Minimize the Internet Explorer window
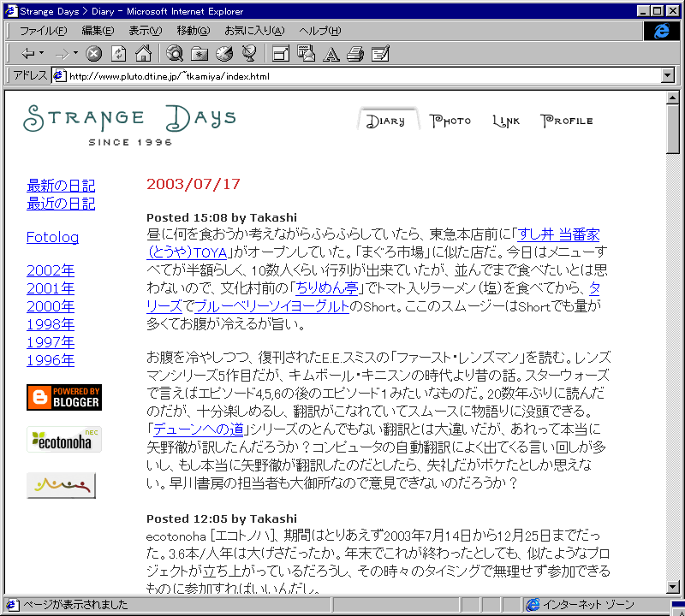 pyautogui.click(x=643, y=11)
